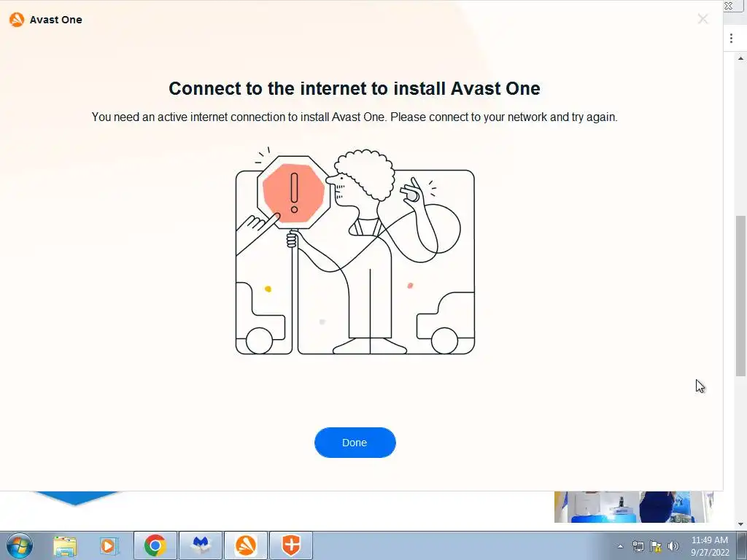Click the Done button
Image resolution: width=747 pixels, height=560 pixels.
(x=355, y=443)
